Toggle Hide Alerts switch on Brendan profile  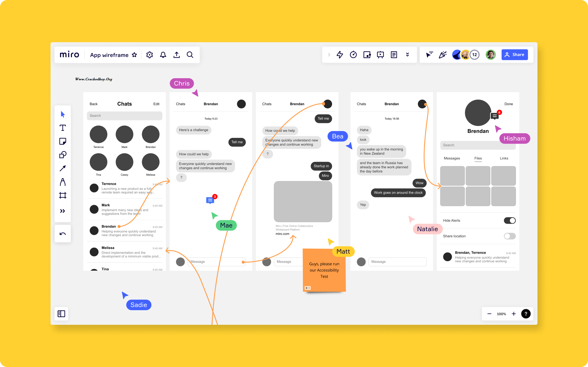click(510, 221)
